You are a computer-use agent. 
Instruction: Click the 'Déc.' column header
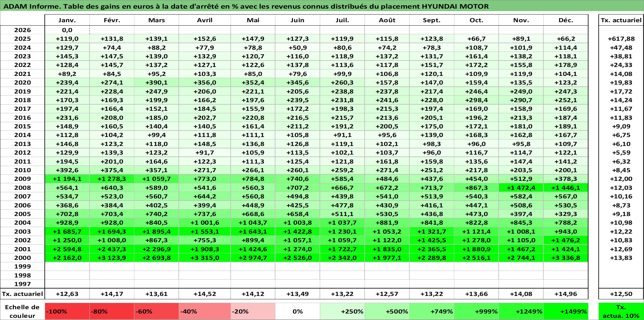[566, 20]
